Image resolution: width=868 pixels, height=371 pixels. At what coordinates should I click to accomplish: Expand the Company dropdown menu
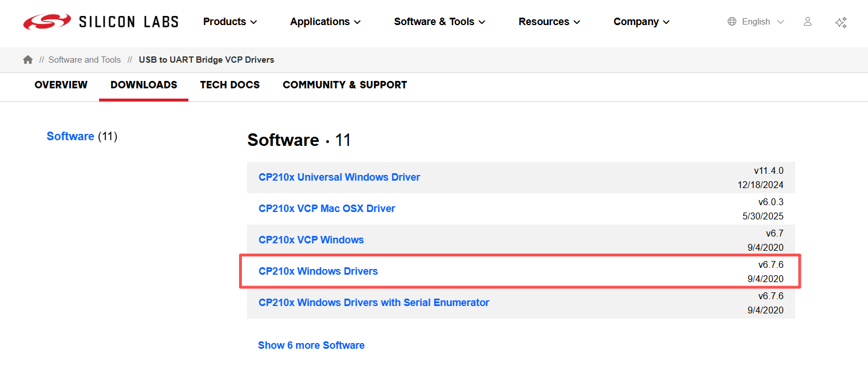(x=641, y=22)
